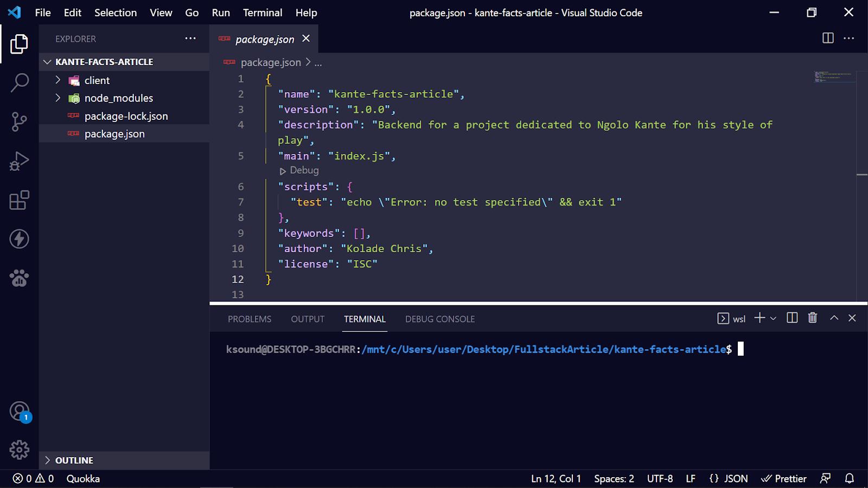Click the editor minimap preview
Screen dimensions: 868x488
coord(834,77)
